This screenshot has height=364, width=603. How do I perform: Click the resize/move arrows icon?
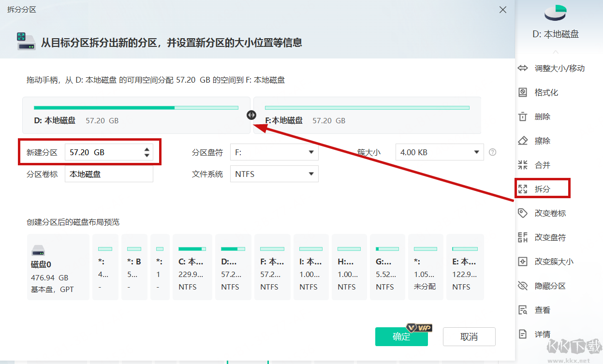[x=522, y=68]
